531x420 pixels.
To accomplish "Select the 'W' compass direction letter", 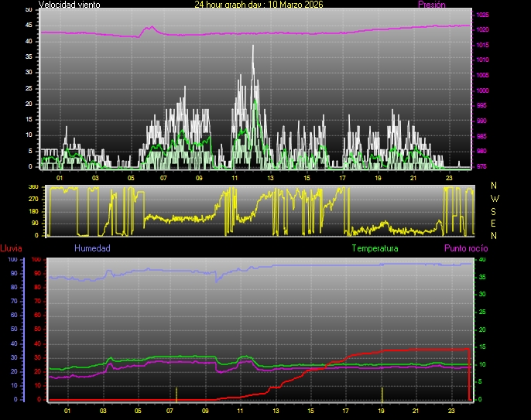I will pos(495,198).
